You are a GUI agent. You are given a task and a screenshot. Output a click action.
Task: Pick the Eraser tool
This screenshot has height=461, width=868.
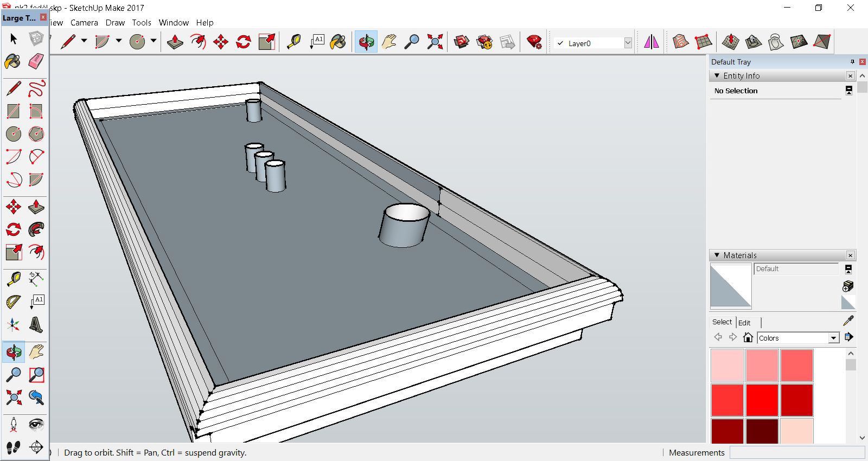point(36,62)
